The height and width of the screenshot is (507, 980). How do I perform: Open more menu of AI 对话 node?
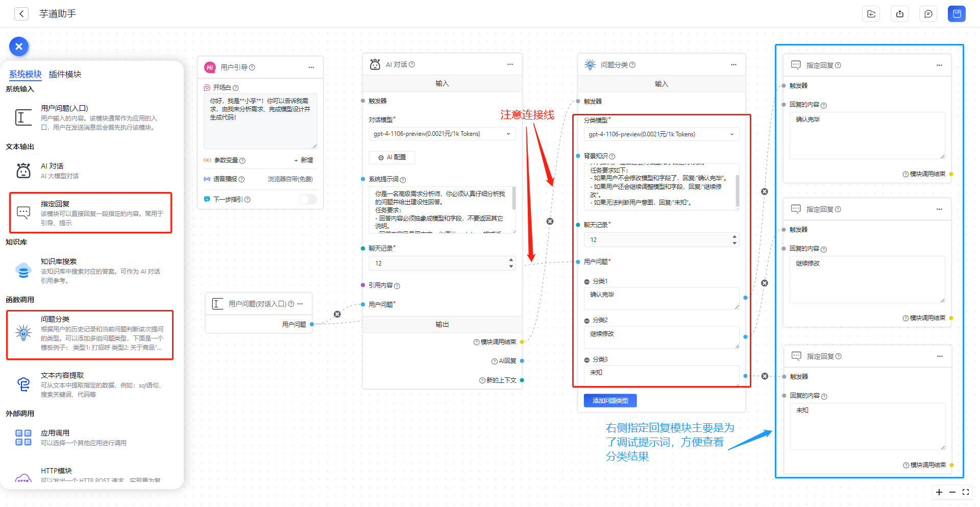[x=510, y=64]
